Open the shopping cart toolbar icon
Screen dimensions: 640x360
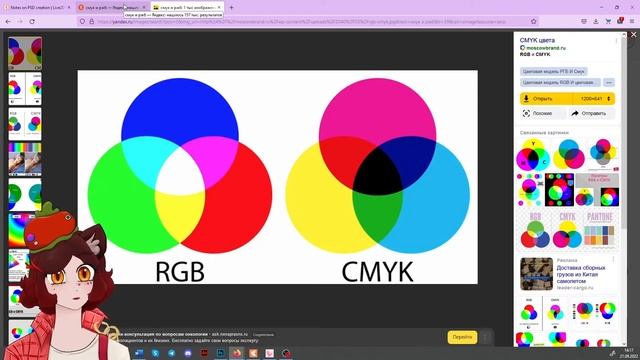click(608, 21)
